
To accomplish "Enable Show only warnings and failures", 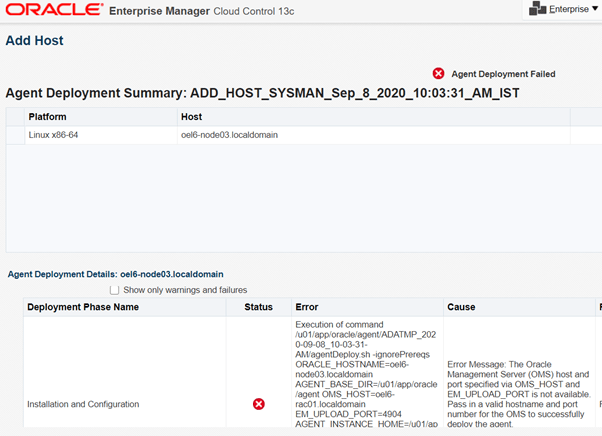I will click(114, 290).
